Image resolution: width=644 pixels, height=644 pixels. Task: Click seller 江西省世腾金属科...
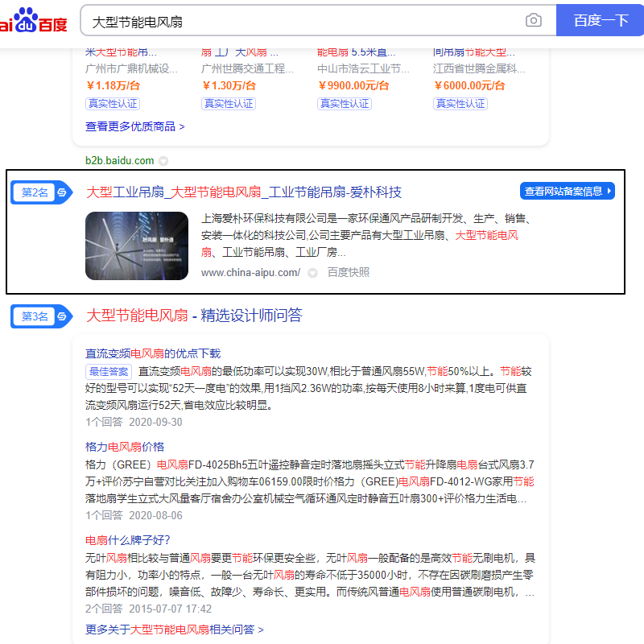(x=479, y=68)
